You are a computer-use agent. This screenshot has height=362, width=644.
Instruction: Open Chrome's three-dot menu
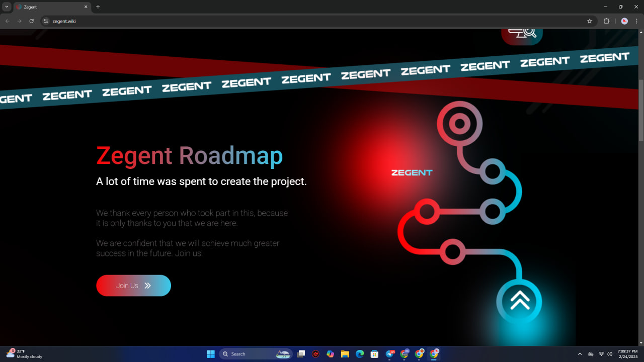(x=636, y=21)
